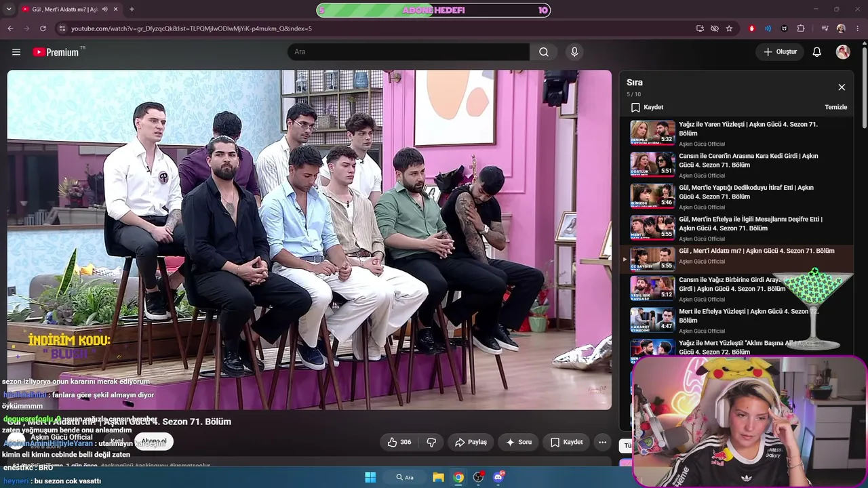868x488 pixels.
Task: Close the Sıra queue panel
Action: [842, 87]
